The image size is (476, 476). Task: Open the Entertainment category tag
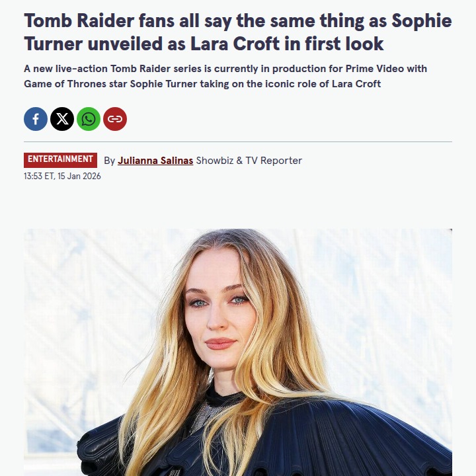(x=60, y=159)
